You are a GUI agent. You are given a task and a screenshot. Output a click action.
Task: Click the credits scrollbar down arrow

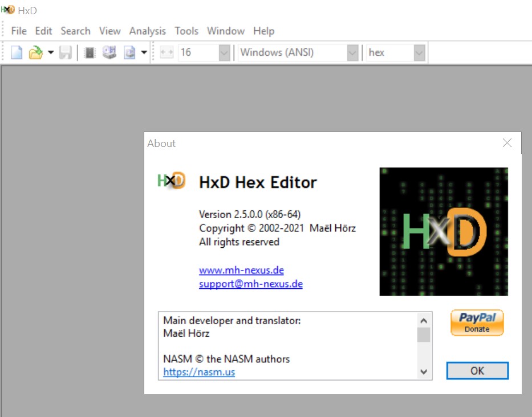pyautogui.click(x=424, y=371)
